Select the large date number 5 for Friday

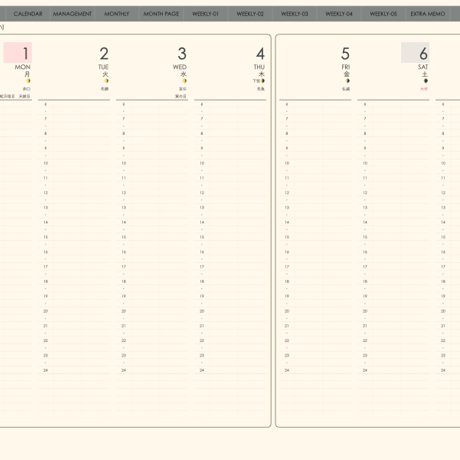pos(345,54)
